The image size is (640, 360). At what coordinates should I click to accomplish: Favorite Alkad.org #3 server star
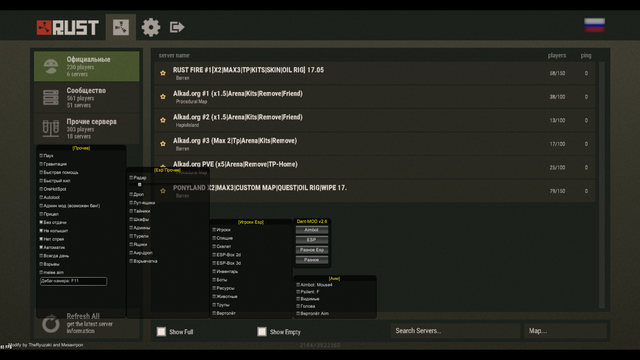coord(163,144)
